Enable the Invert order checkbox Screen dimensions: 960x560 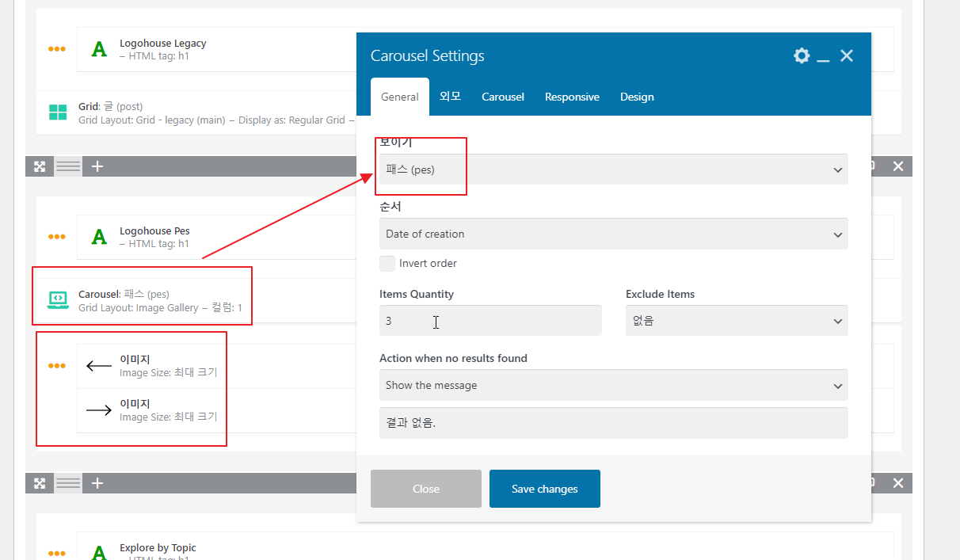[387, 264]
